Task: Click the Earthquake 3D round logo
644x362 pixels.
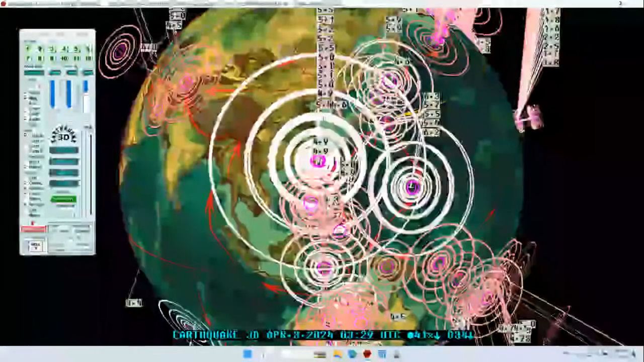Action: pos(63,136)
